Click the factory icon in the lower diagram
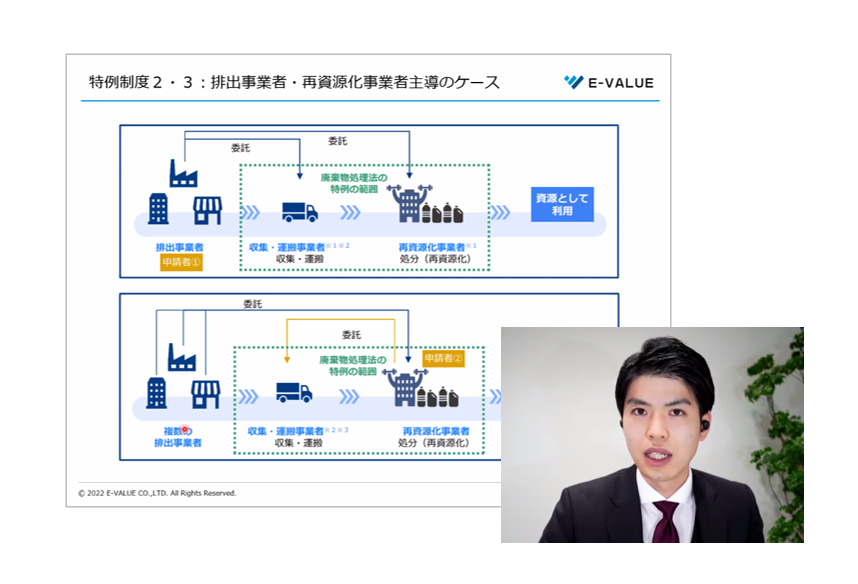Image resolution: width=858 pixels, height=584 pixels. (x=182, y=357)
